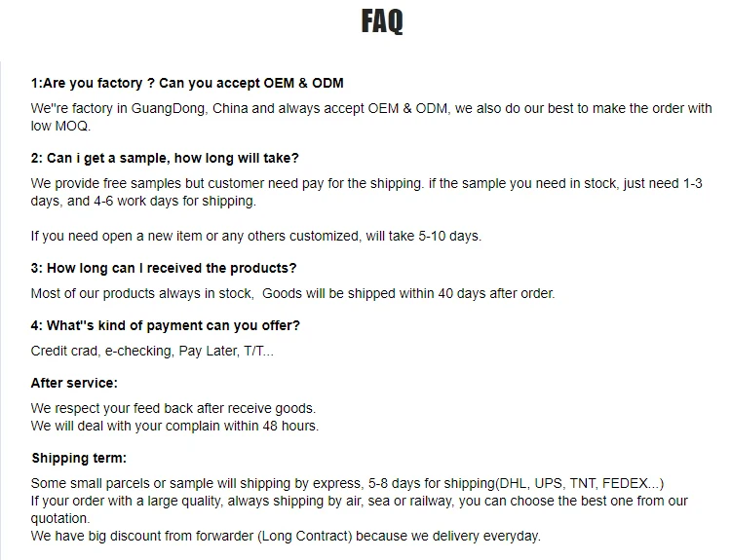Viewport: 731px width, 560px height.
Task: Click the word "quotation."
Action: click(62, 518)
